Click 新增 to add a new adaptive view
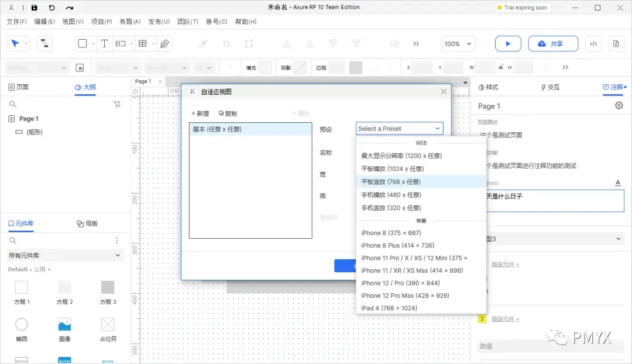 [200, 113]
